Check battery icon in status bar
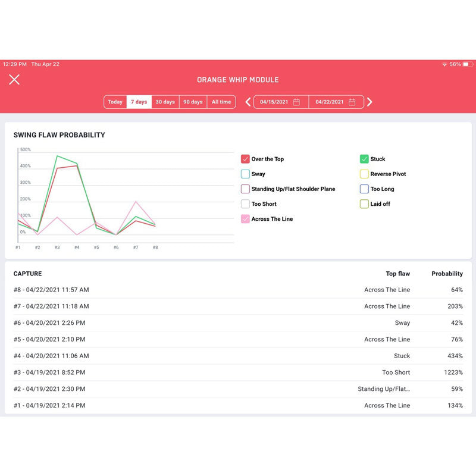This screenshot has height=476, width=476. [468, 64]
